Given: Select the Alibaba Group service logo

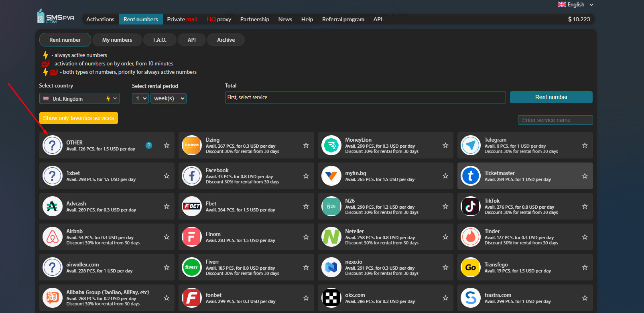Looking at the screenshot, I should coord(53,298).
